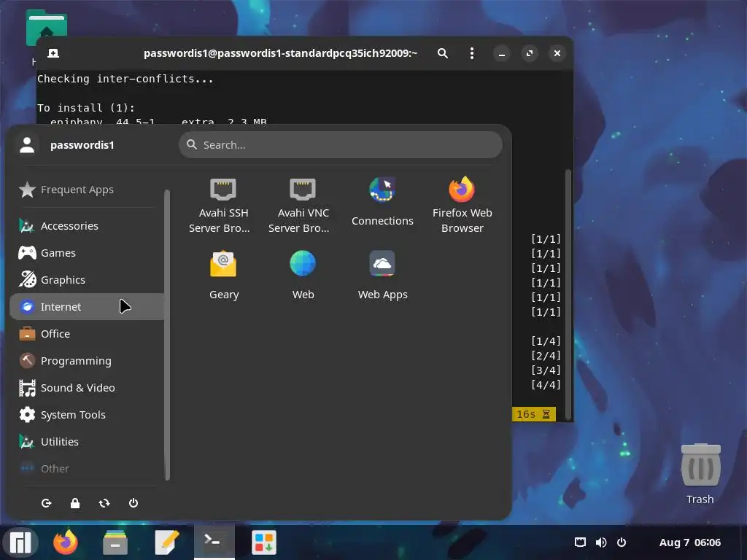Click the restart icon in menu
Screen dimensions: 747x560
pyautogui.click(x=104, y=503)
